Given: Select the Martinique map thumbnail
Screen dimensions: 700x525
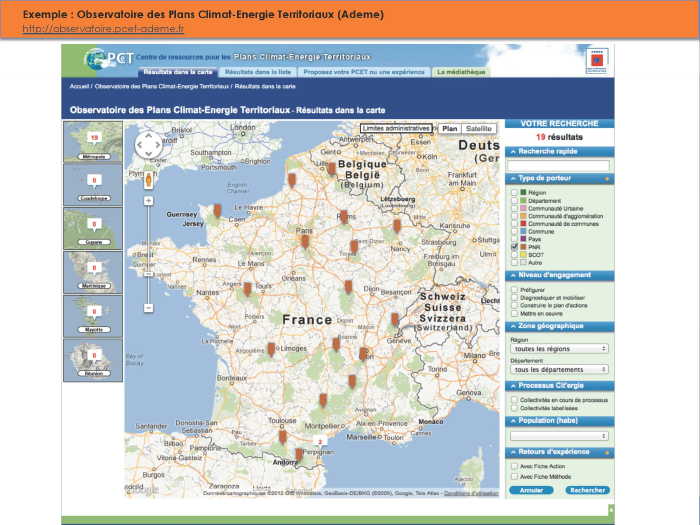Looking at the screenshot, I should pyautogui.click(x=93, y=272).
